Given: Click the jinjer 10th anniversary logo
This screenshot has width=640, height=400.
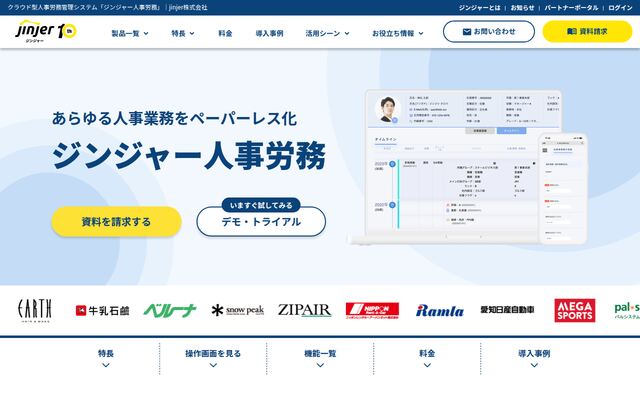Looking at the screenshot, I should 46,31.
